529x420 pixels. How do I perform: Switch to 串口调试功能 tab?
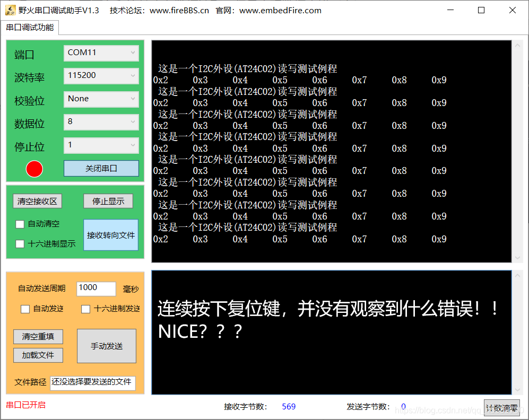(x=30, y=27)
